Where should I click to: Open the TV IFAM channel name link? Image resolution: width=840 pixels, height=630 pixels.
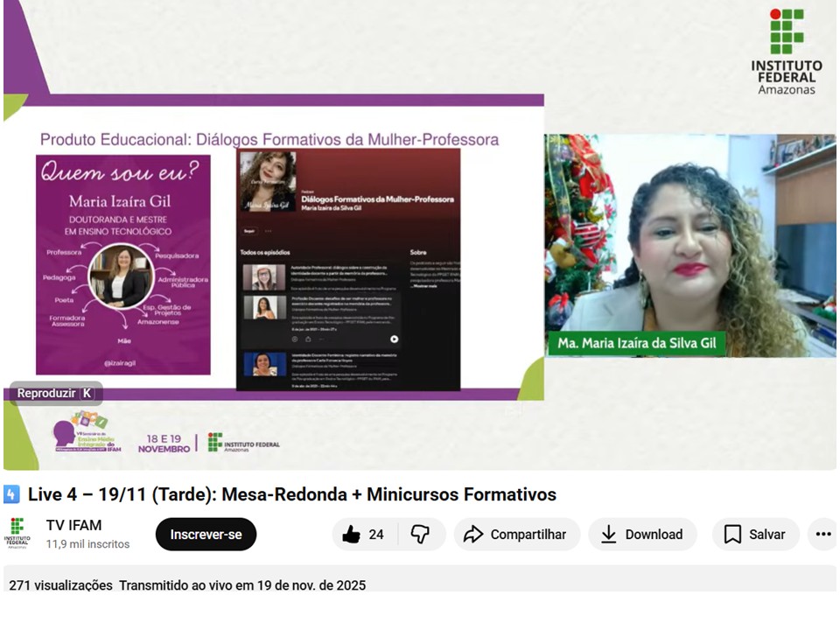[73, 525]
